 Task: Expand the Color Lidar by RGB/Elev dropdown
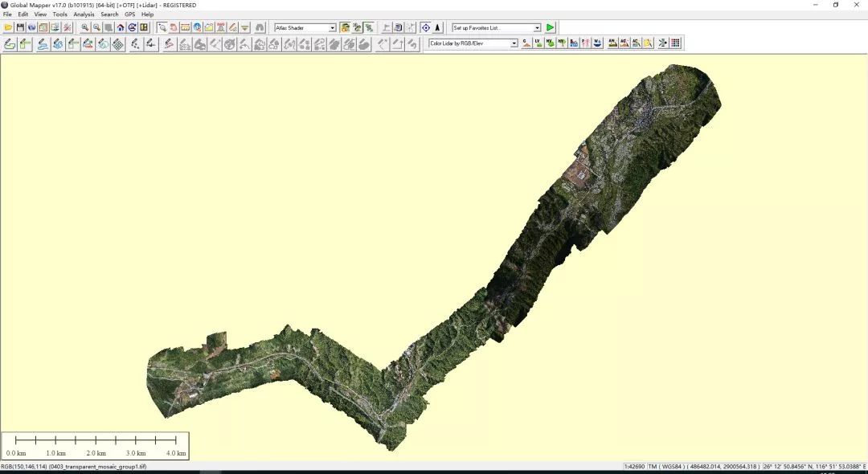[514, 43]
